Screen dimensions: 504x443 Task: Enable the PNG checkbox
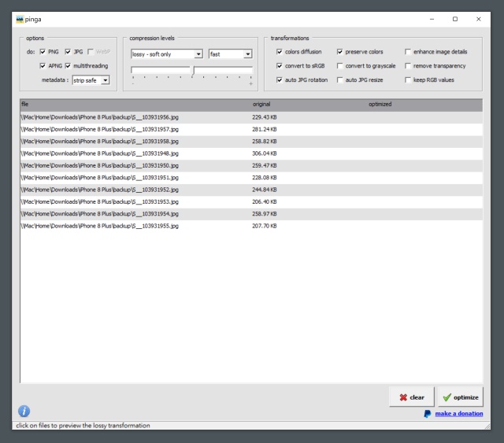coord(43,52)
